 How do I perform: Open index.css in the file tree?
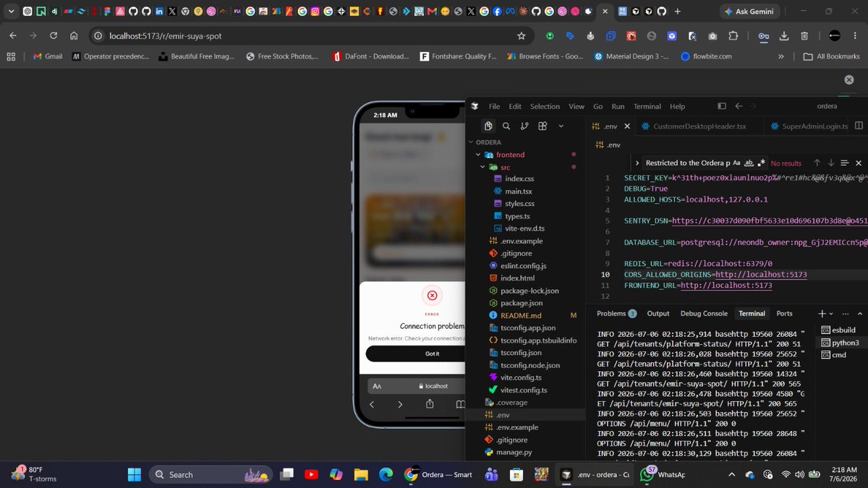coord(519,179)
